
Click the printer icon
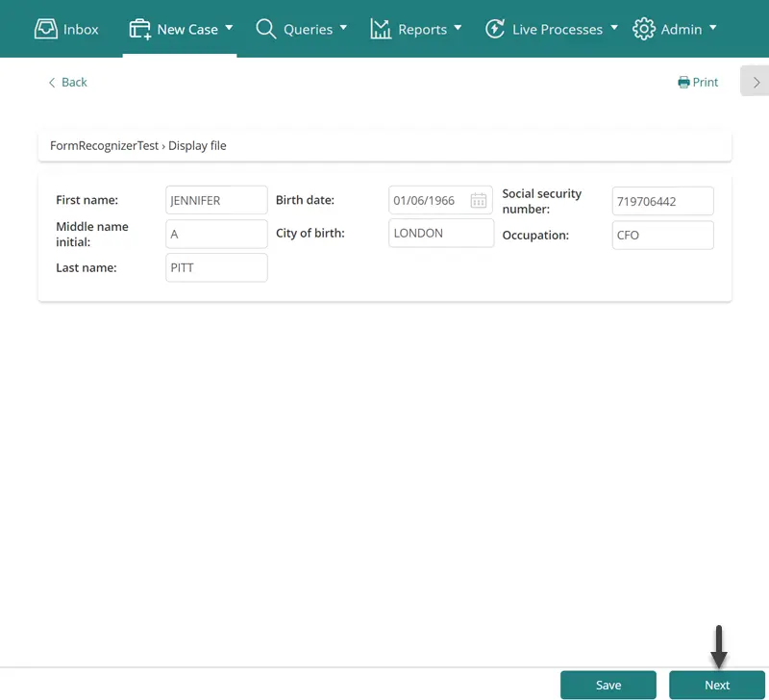click(683, 83)
